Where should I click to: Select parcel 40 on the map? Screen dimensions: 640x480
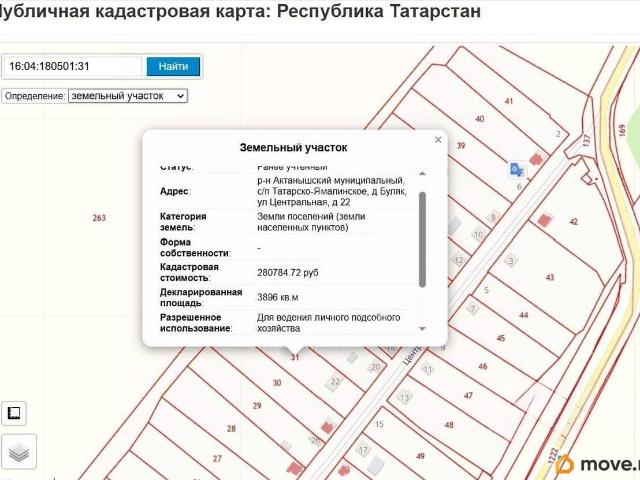coord(480,119)
